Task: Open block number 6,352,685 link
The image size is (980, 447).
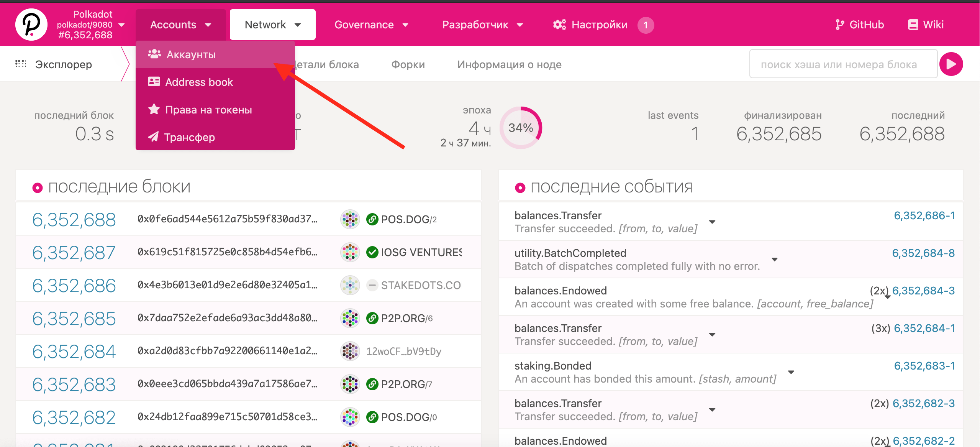Action: 74,319
